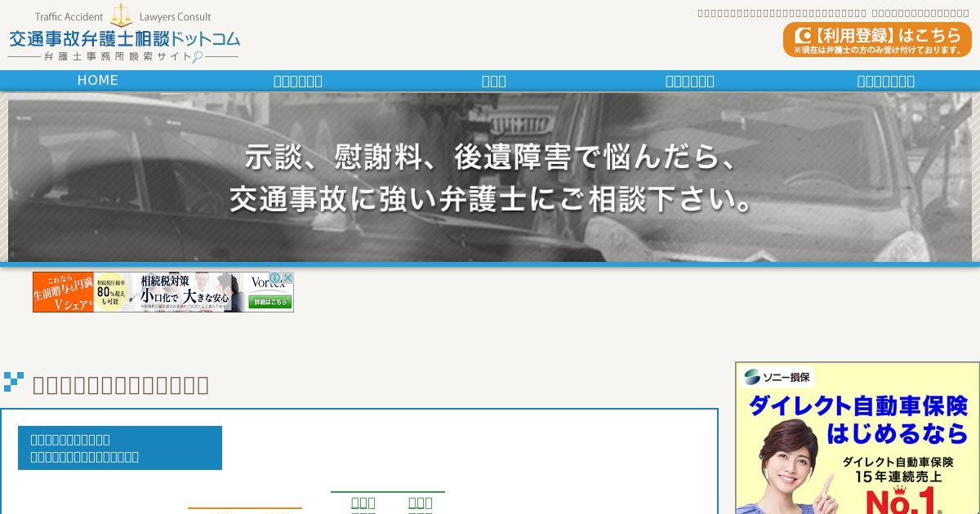
Task: Close the Vortex banner ad with X icon
Action: 287,277
